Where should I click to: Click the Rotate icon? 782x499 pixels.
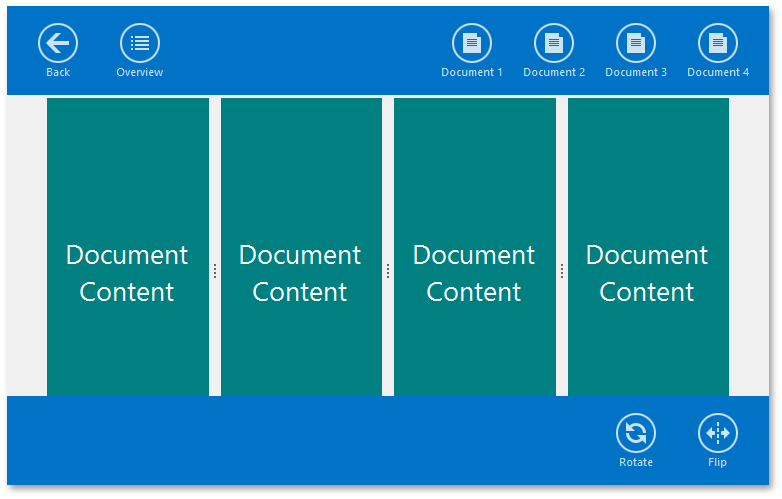(636, 433)
